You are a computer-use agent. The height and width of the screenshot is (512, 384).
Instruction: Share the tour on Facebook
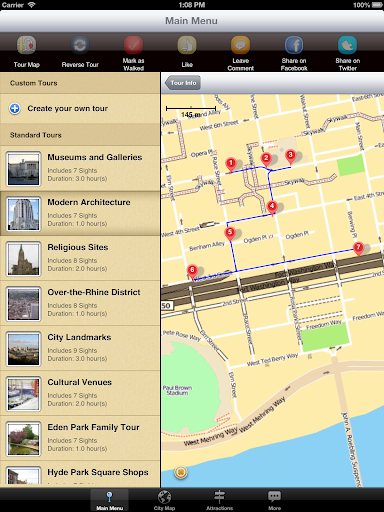294,45
